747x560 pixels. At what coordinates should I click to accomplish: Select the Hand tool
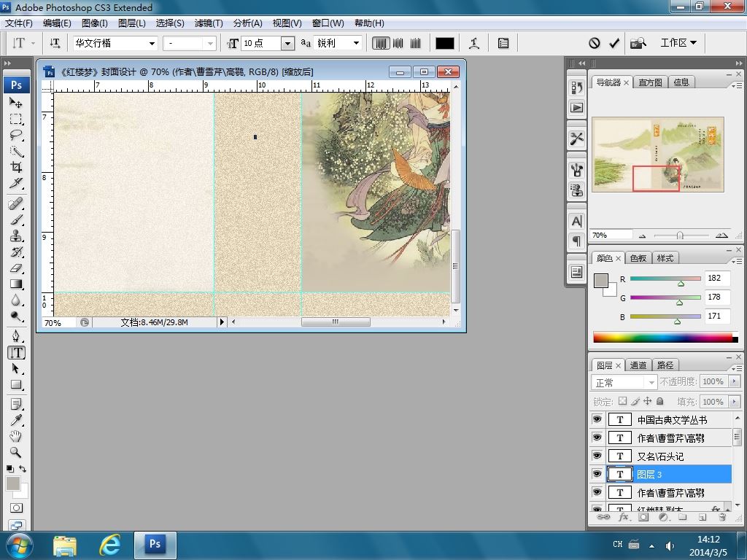[16, 436]
